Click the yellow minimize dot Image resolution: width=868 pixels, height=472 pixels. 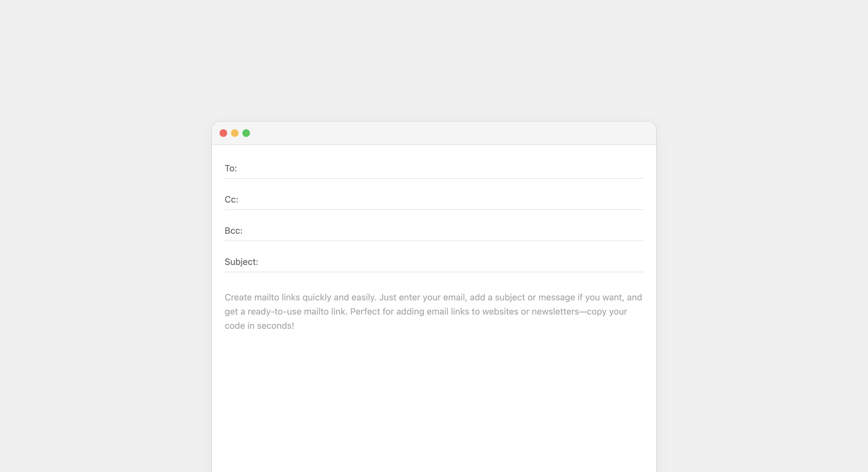235,133
